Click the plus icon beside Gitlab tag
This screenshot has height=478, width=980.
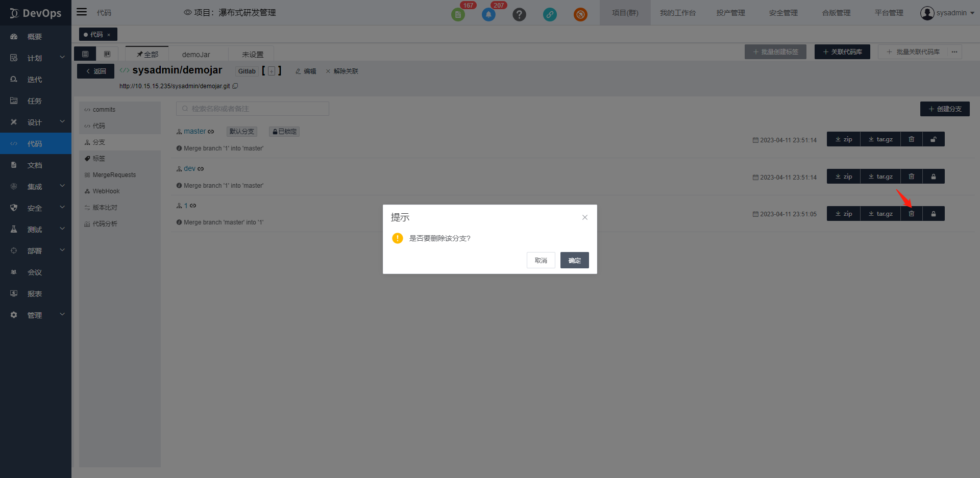coord(272,71)
